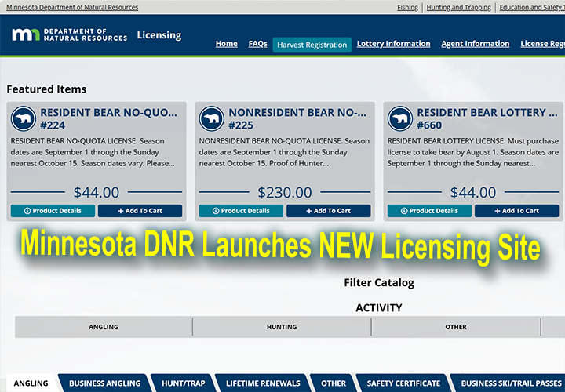Switch to the SAFETY CERTIFICATE tab
The width and height of the screenshot is (565, 392).
pos(403,383)
